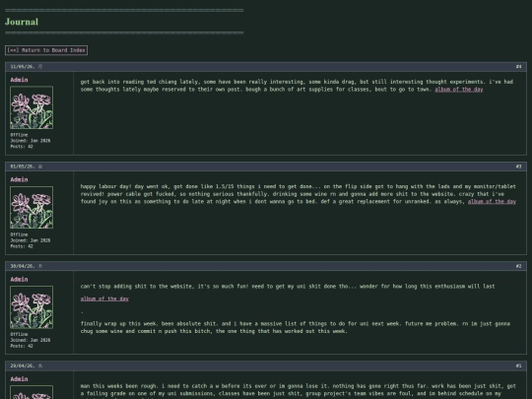Click 'Offline' status under post #2 avatar
Viewport: 532px width, 399px height.
point(19,334)
